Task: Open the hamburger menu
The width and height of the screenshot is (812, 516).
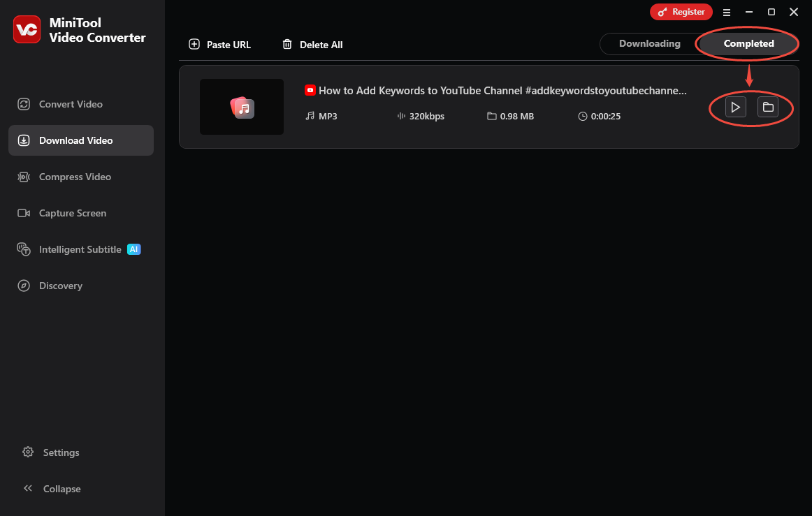Action: [x=727, y=12]
